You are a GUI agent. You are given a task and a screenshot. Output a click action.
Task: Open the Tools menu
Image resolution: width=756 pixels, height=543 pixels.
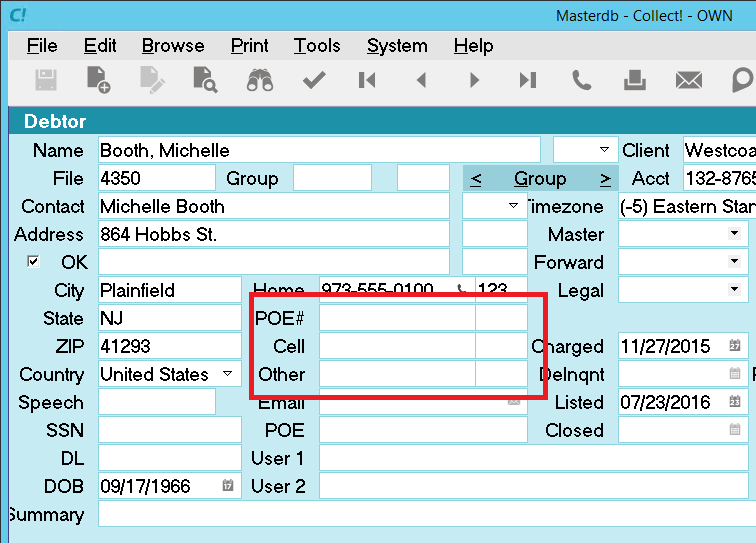(x=317, y=46)
